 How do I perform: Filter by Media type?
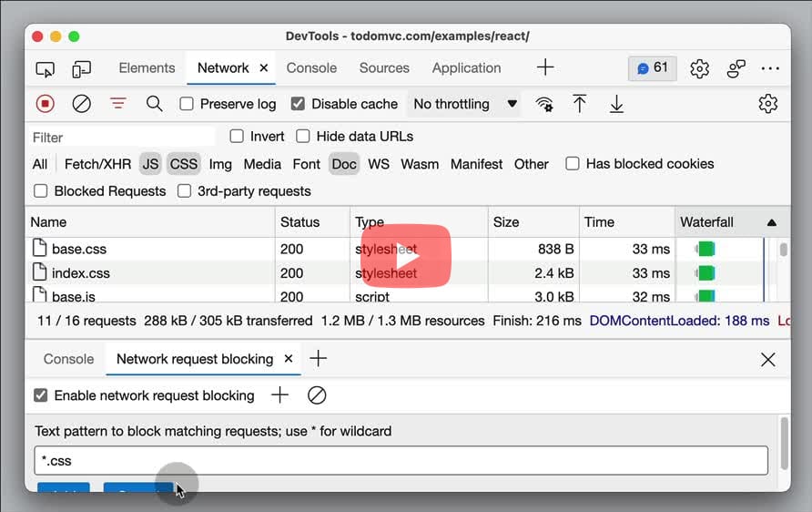tap(262, 164)
